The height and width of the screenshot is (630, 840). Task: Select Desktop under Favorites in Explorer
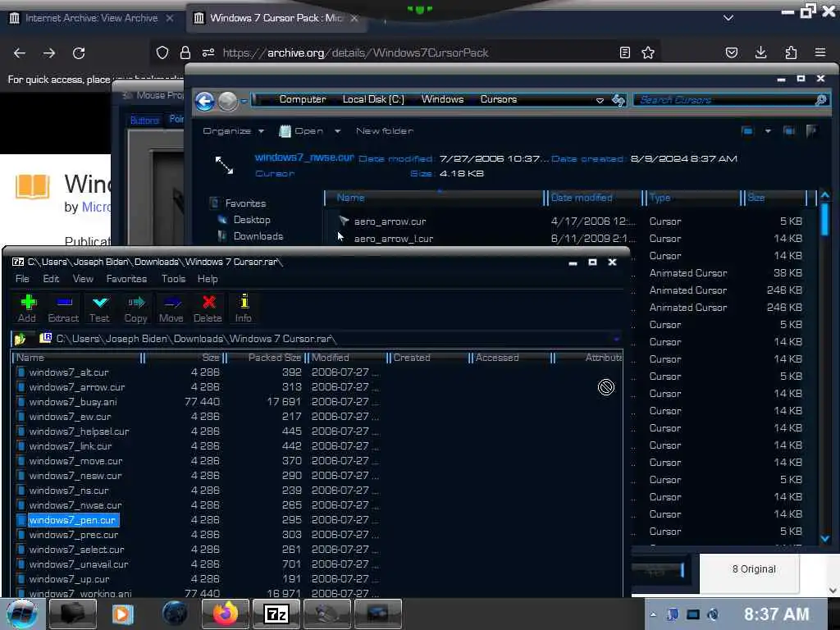point(252,220)
